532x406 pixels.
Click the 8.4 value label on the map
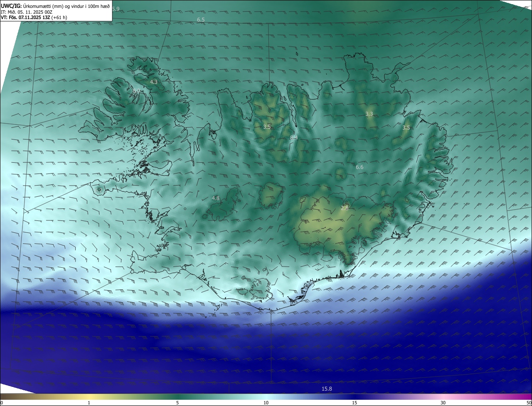[294, 137]
